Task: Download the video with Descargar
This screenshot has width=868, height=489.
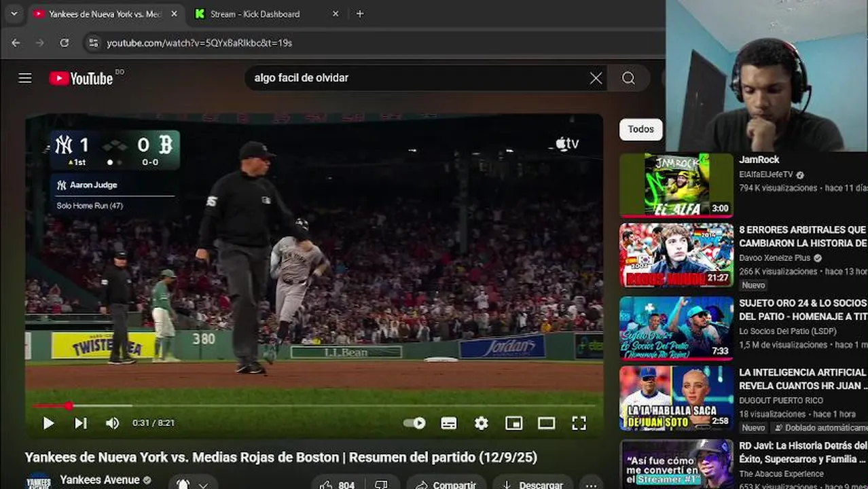Action: click(x=532, y=485)
